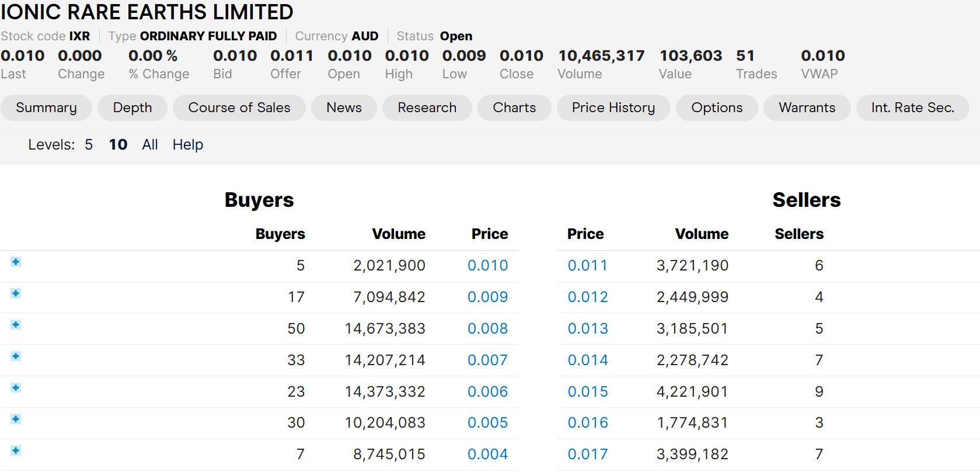
Task: Expand the 0.009 buyer row plus icon
Action: [16, 293]
